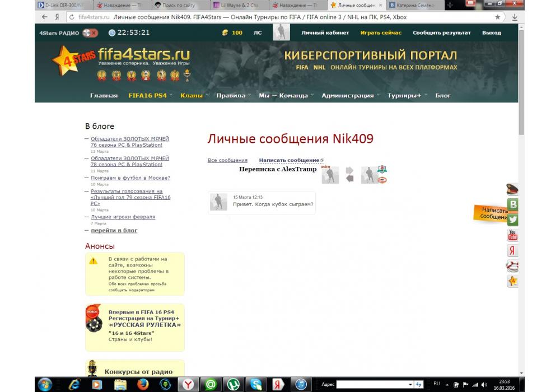This screenshot has height=392, width=560.
Task: Open the Twitter link in side panel
Action: [512, 220]
